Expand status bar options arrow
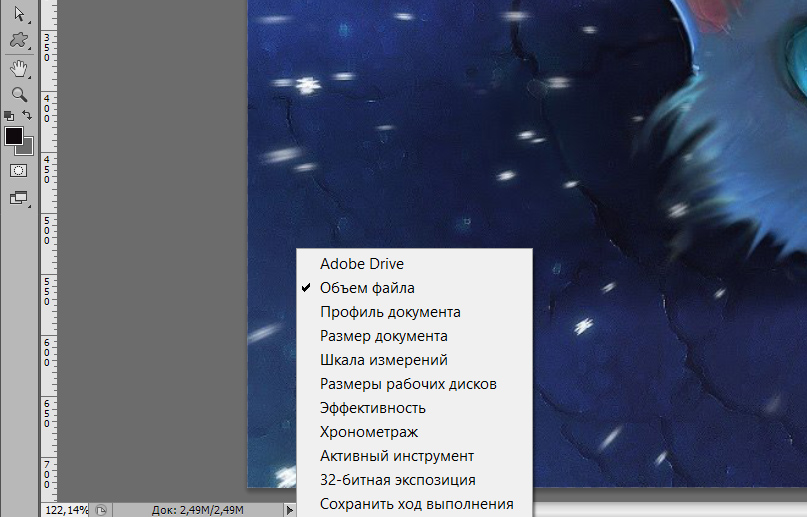 pos(290,510)
